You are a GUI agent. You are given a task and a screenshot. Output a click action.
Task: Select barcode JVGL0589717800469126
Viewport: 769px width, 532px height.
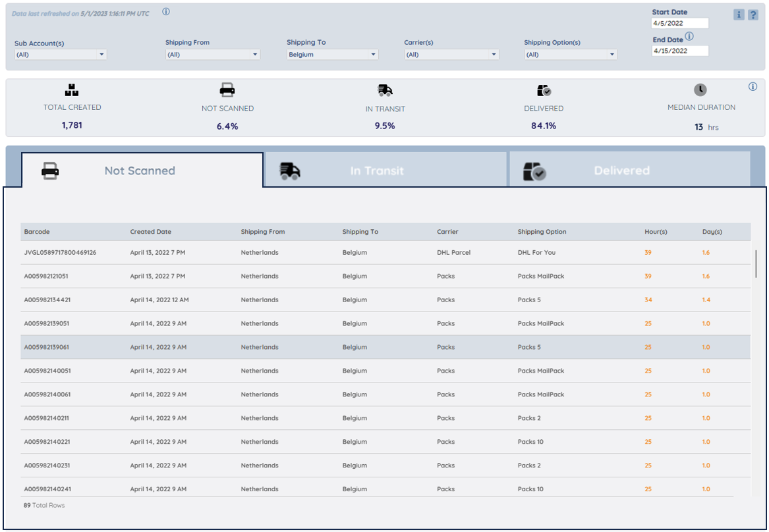(x=60, y=253)
